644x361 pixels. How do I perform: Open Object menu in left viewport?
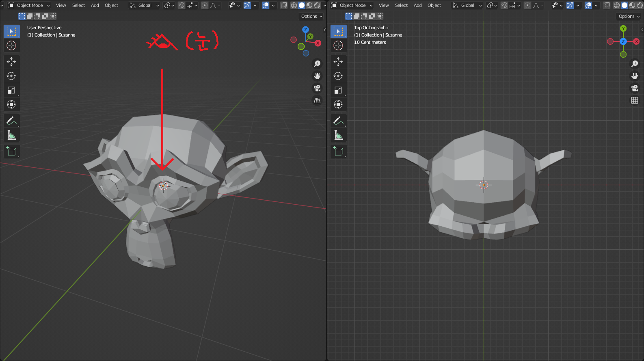pyautogui.click(x=112, y=5)
